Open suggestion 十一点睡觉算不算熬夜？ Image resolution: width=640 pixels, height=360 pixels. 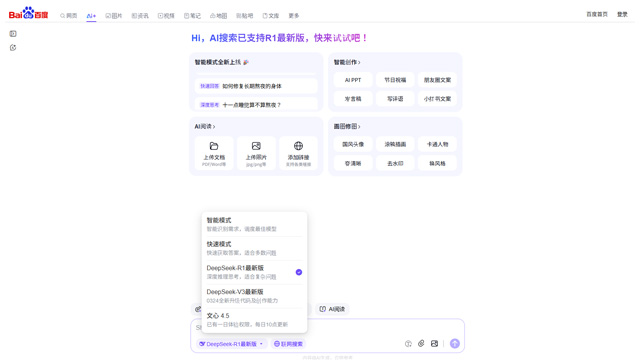[256, 104]
